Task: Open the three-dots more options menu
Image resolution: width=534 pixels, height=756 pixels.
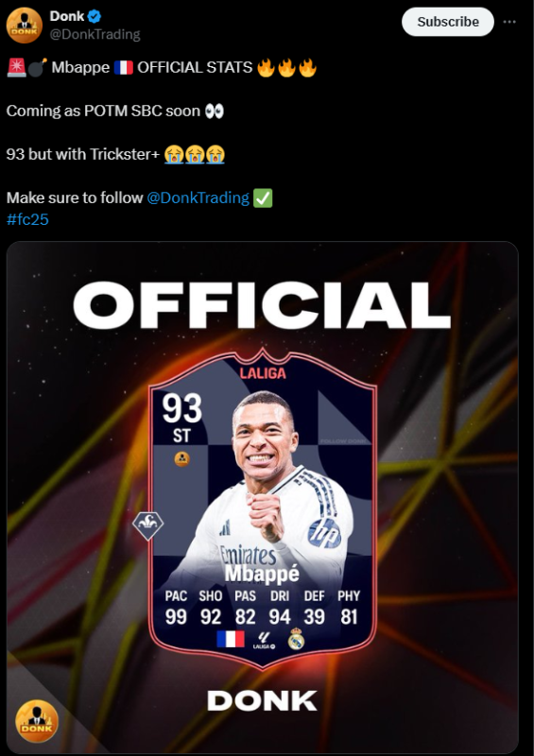Action: [x=509, y=22]
